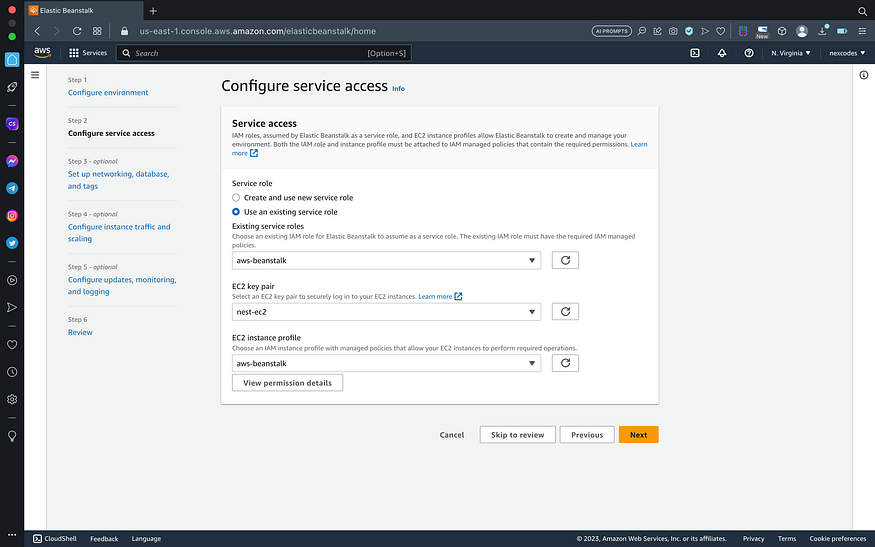
Task: Select Use an existing service role
Action: pyautogui.click(x=236, y=212)
